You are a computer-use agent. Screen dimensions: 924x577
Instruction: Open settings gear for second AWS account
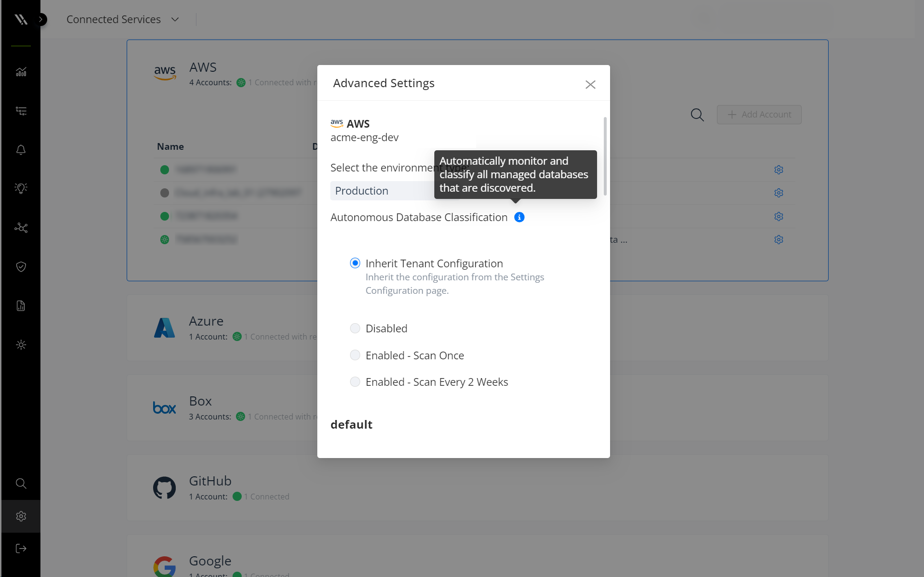pos(779,193)
